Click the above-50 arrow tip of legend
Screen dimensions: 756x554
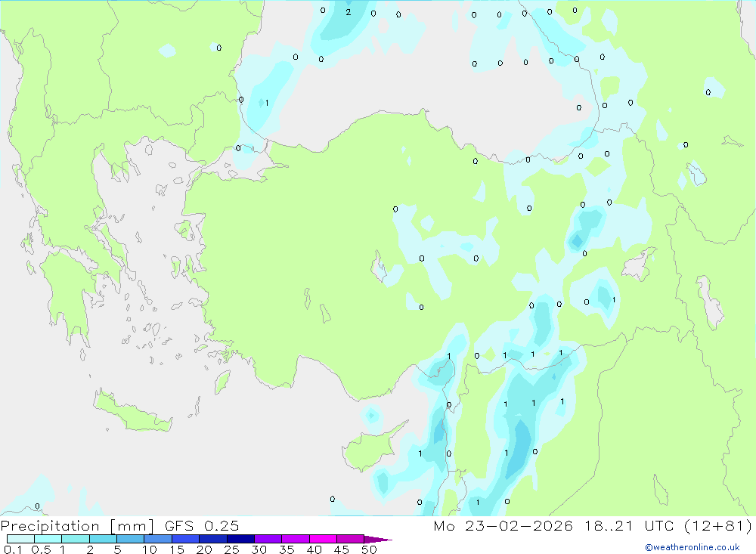click(x=377, y=539)
